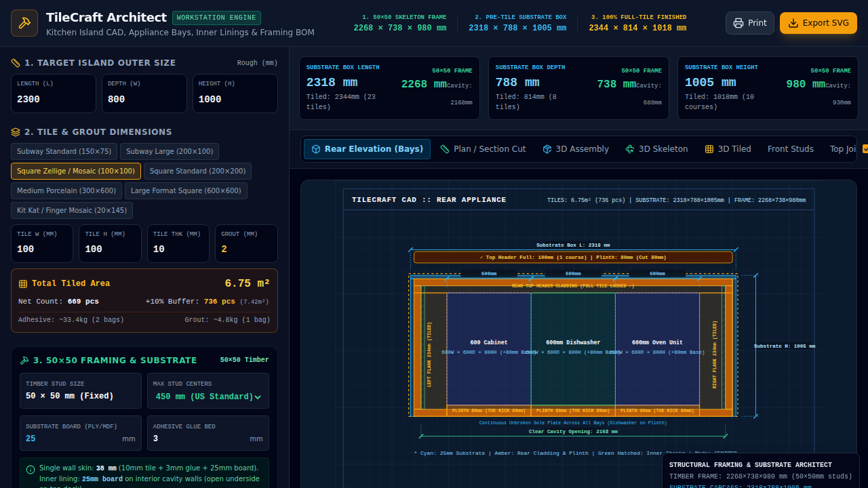Export the drawing as SVG
This screenshot has width=868, height=488.
818,23
